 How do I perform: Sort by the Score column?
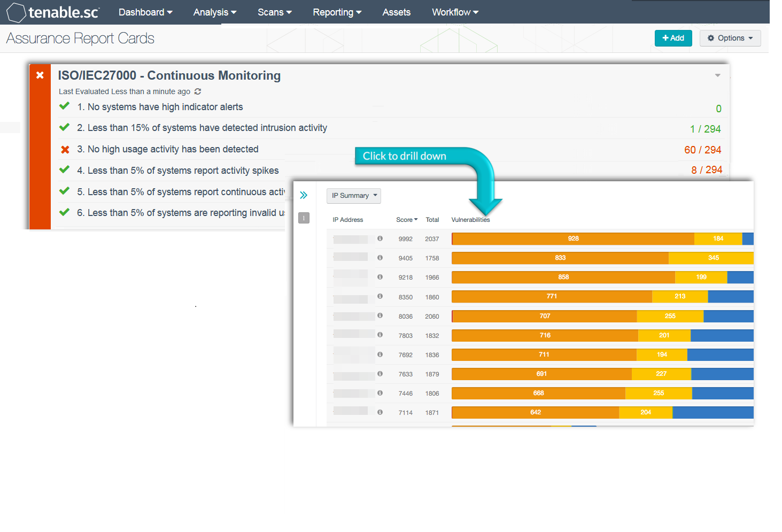pos(407,220)
